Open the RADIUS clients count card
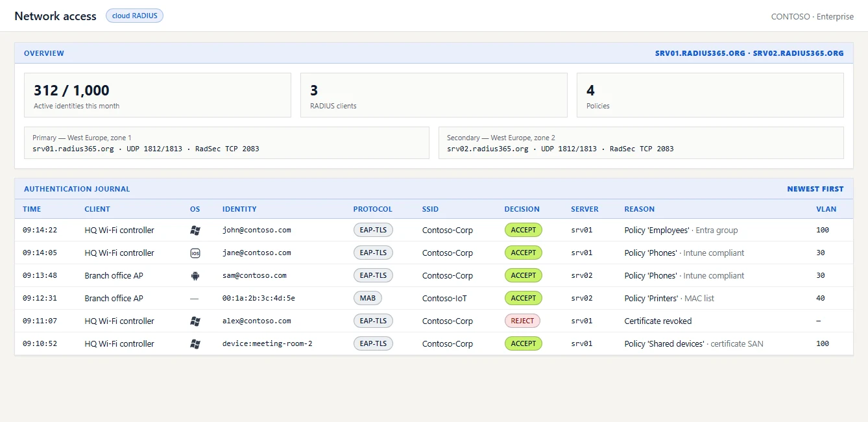The height and width of the screenshot is (422, 868). [434, 95]
